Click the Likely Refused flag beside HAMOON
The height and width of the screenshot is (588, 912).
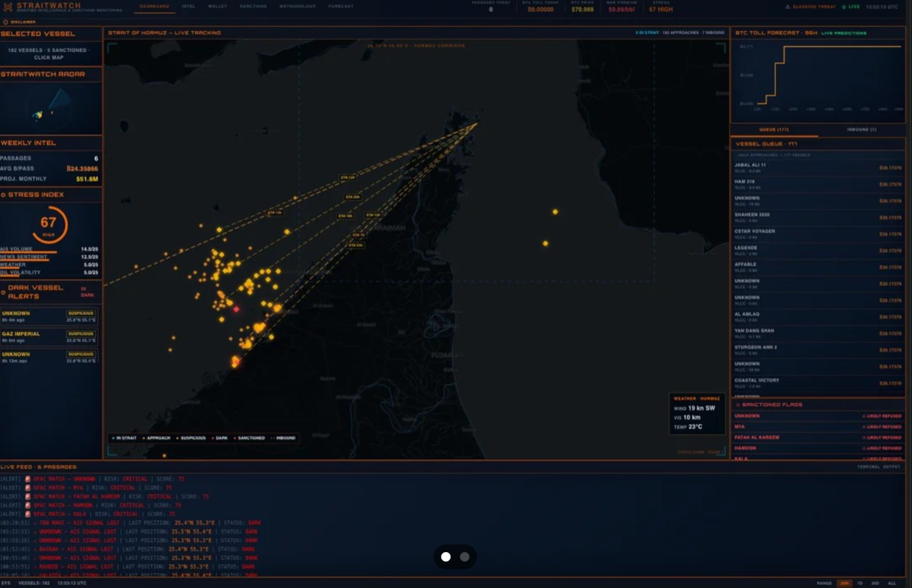point(881,449)
